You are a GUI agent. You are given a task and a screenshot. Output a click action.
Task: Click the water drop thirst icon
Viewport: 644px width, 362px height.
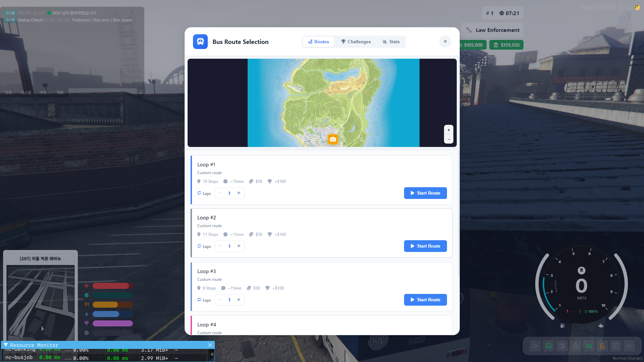click(x=87, y=314)
